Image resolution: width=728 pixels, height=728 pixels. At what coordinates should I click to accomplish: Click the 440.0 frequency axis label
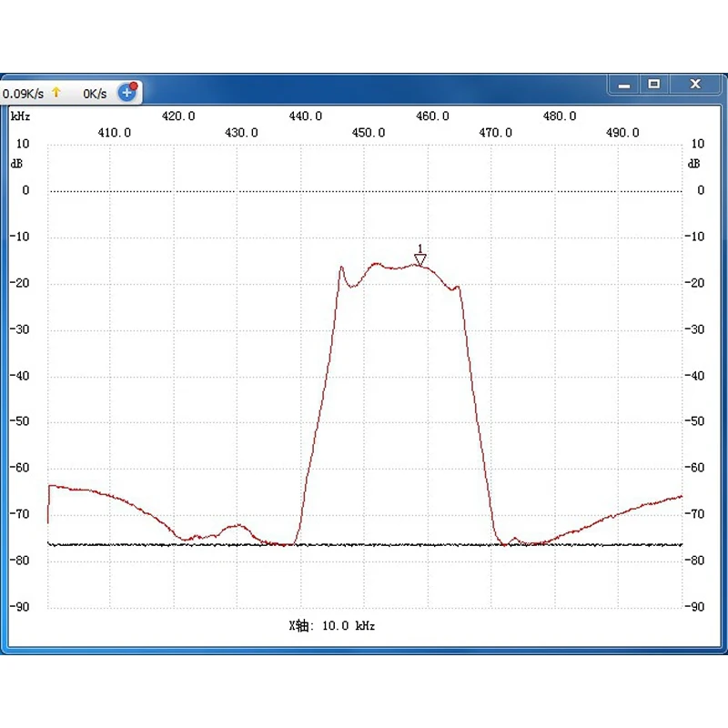click(x=305, y=116)
